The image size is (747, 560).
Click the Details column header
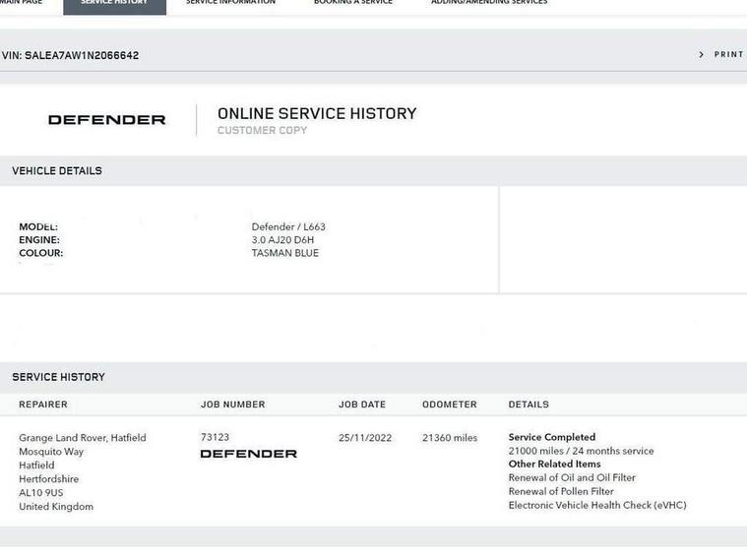coord(529,404)
